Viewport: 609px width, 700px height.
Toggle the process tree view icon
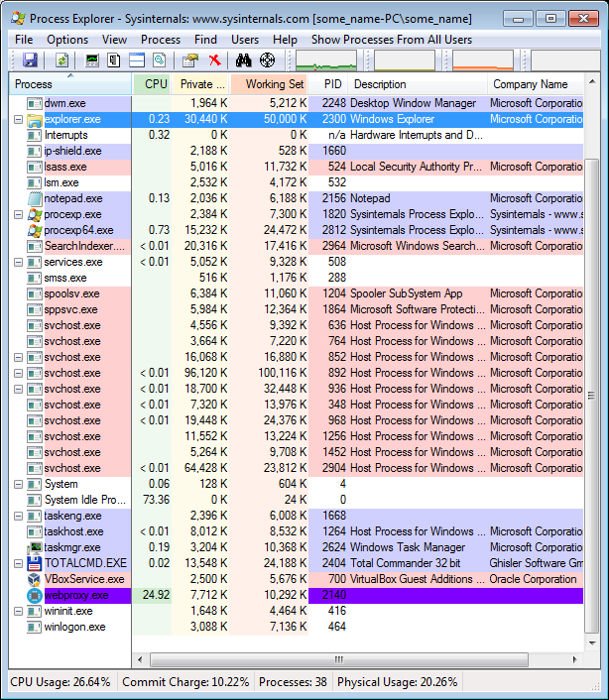114,59
